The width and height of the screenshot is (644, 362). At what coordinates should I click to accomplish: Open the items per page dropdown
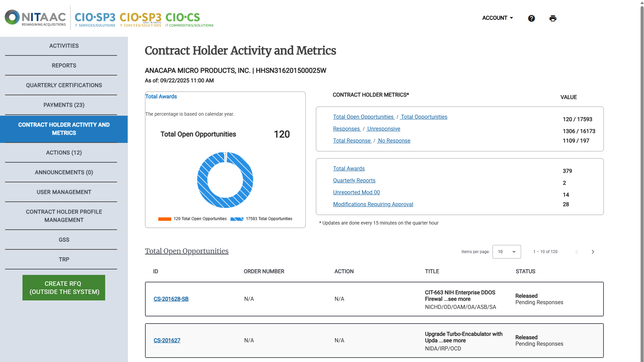(506, 252)
